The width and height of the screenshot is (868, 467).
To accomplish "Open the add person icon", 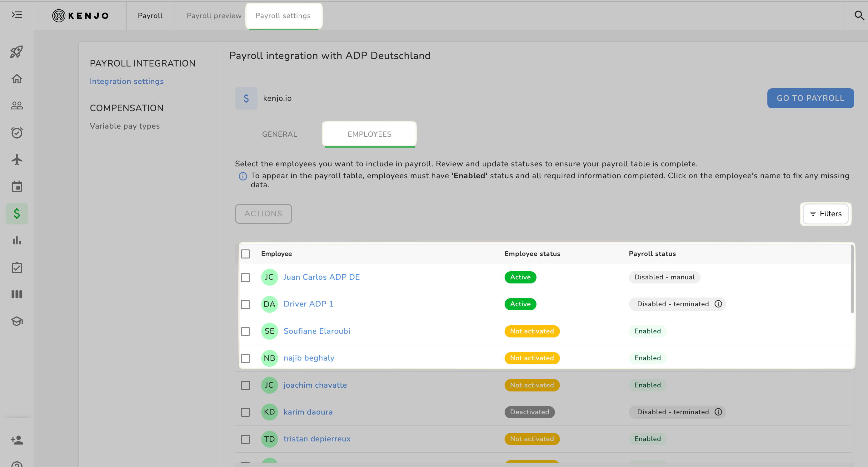I will coord(17,440).
